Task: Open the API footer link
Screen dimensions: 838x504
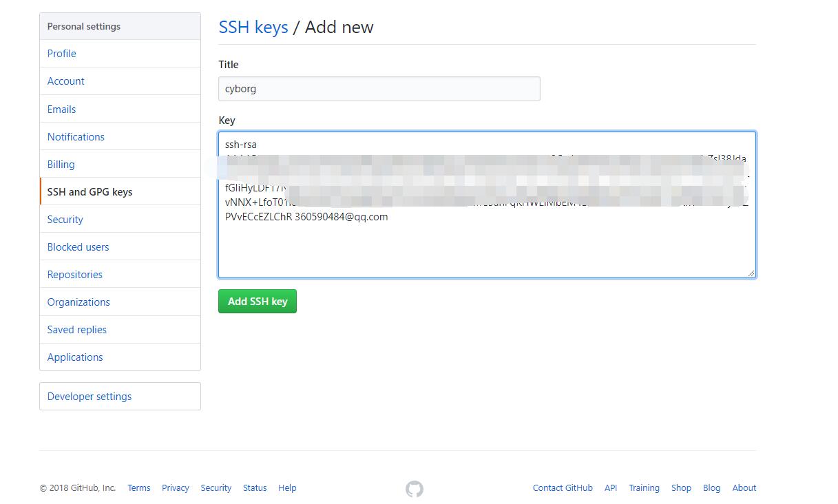Action: (x=611, y=487)
